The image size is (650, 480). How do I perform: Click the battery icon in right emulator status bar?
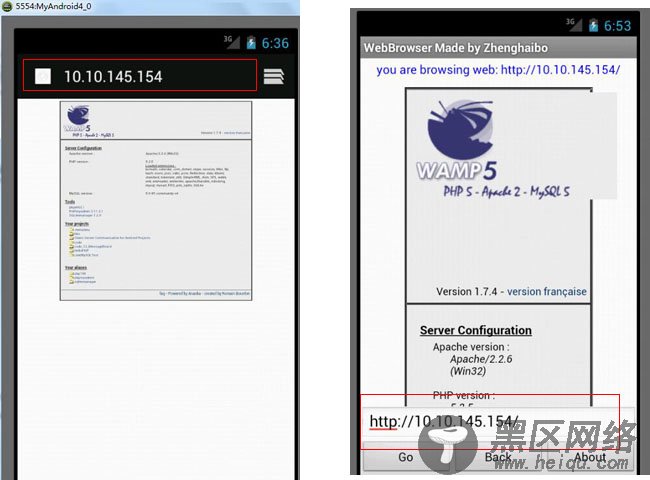[594, 25]
